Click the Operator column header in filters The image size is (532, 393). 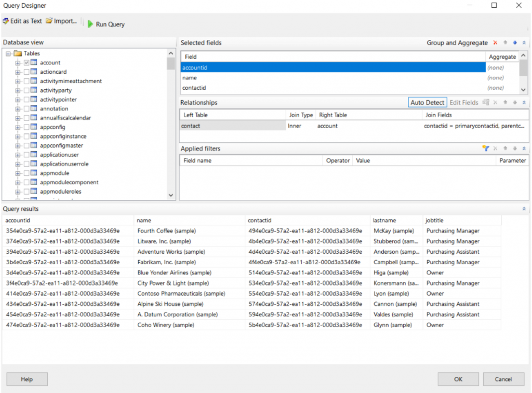[338, 160]
